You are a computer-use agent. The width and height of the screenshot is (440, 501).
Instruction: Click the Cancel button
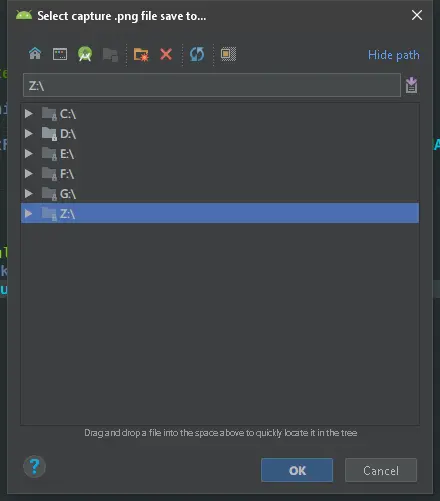[x=381, y=470]
